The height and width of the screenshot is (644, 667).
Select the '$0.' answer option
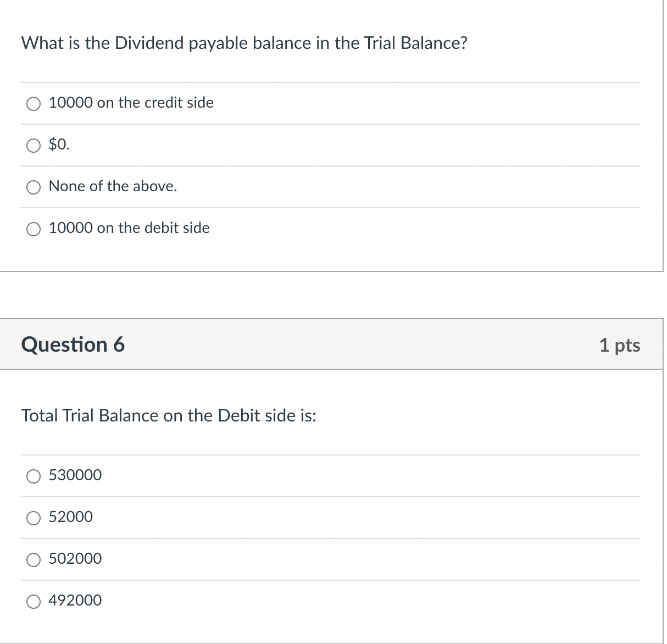(34, 145)
